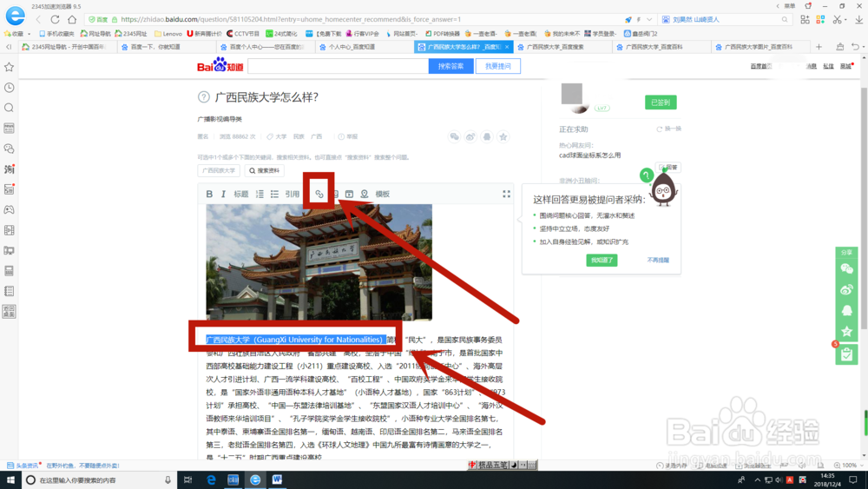Go back to the previous page

point(38,19)
